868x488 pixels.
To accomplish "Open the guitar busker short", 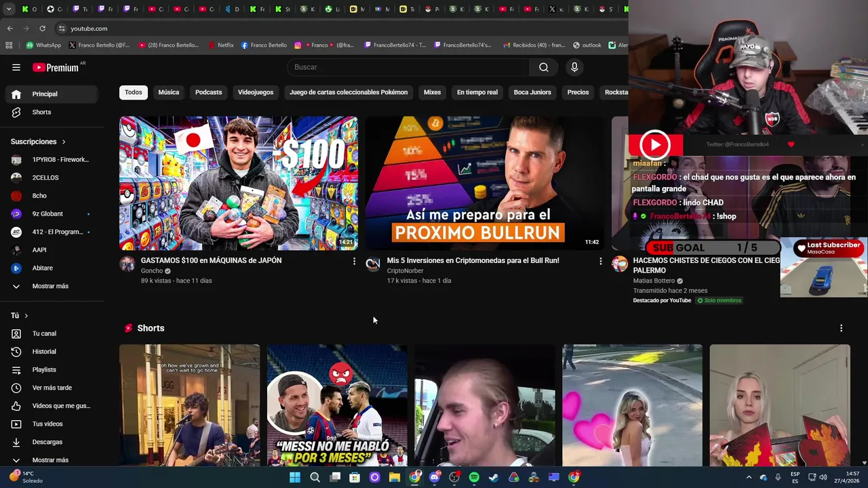I will coord(189,405).
